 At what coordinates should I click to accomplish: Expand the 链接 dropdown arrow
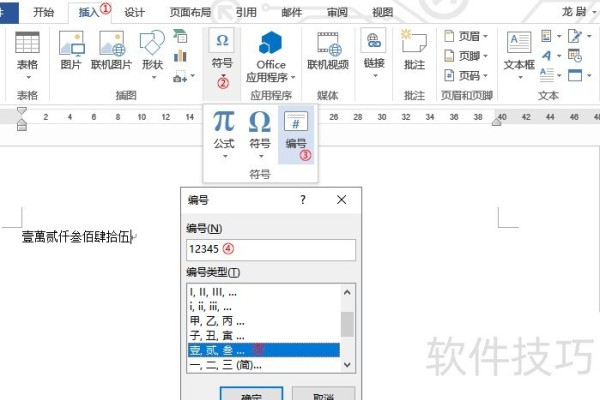[x=375, y=76]
